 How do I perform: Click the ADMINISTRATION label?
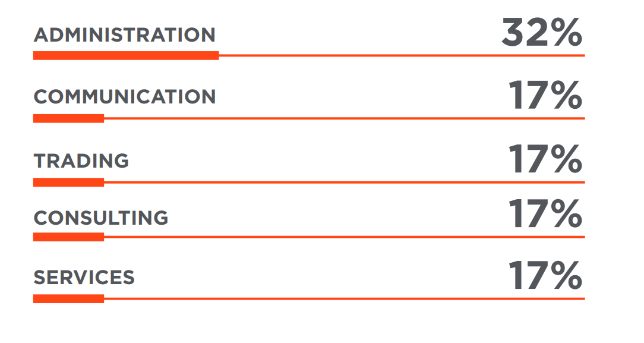coord(124,35)
